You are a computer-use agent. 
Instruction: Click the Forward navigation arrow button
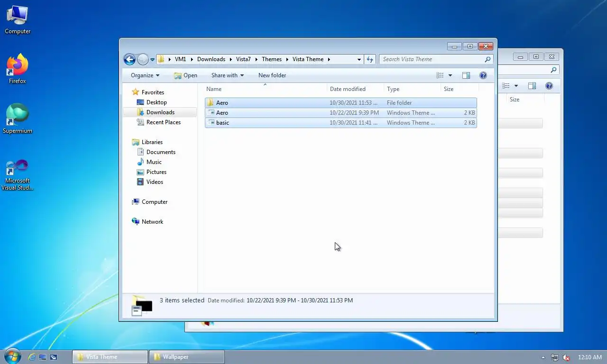click(x=143, y=59)
